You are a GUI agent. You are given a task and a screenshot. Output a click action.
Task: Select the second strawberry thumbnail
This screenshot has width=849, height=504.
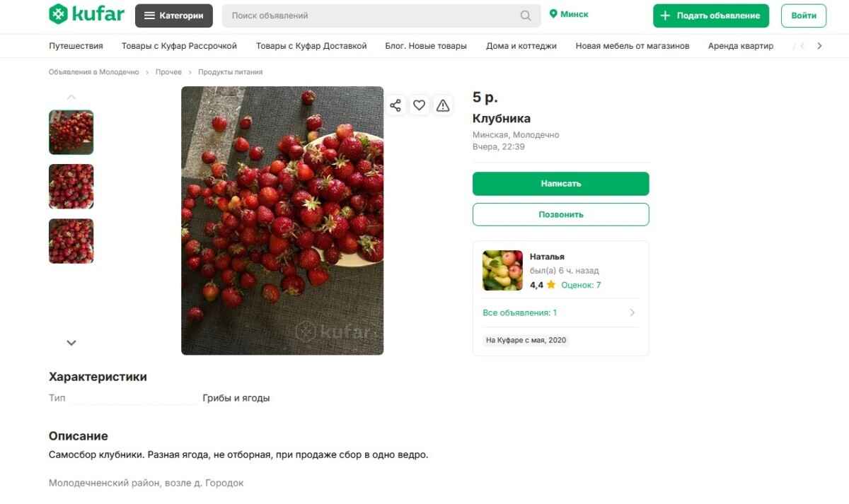71,187
